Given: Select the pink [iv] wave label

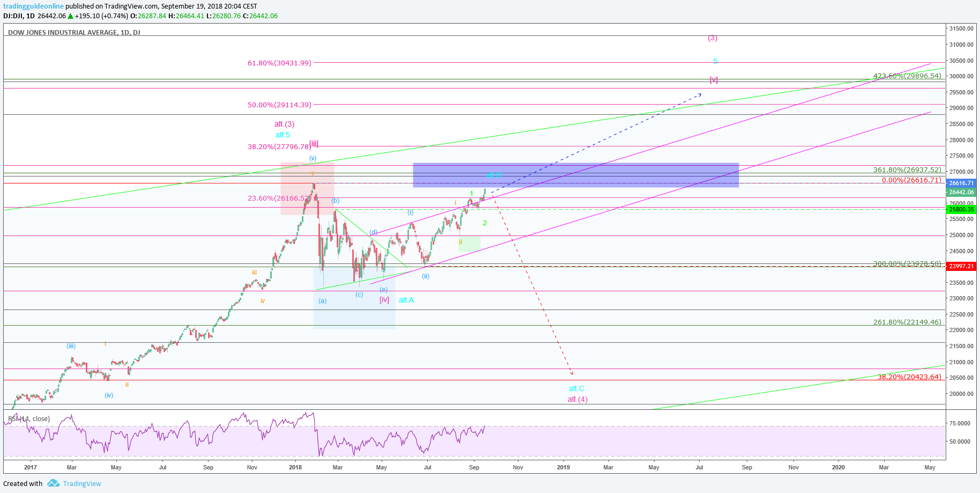Looking at the screenshot, I should 384,300.
